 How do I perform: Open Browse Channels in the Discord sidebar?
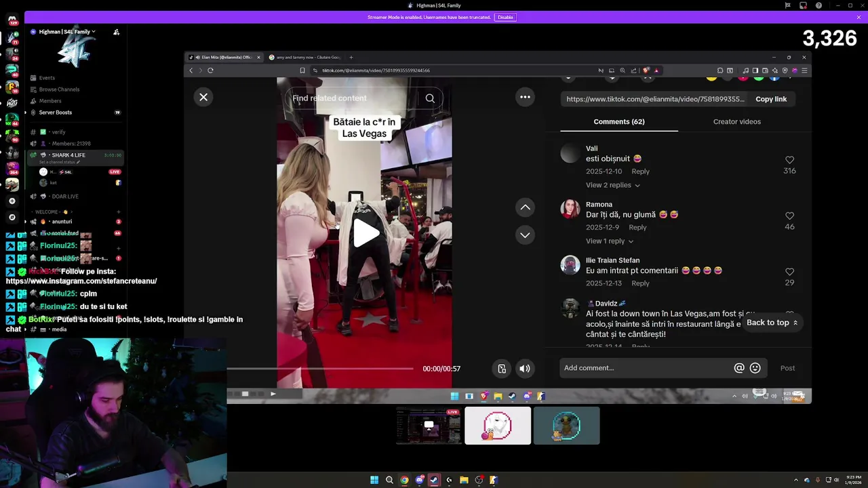pos(59,89)
